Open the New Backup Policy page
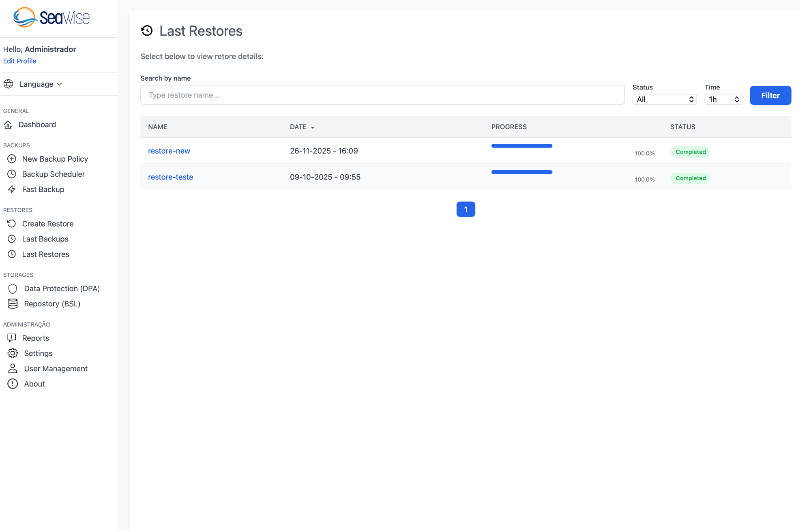 pos(55,159)
